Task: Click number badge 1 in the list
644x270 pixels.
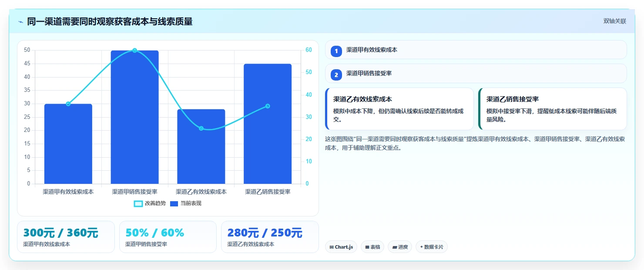Action: 336,51
